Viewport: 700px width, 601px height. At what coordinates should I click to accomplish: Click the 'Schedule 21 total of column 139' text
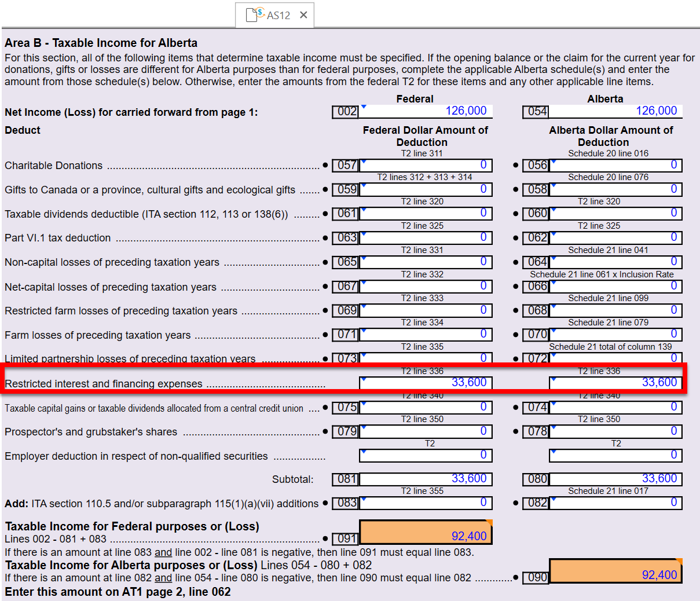pos(610,347)
